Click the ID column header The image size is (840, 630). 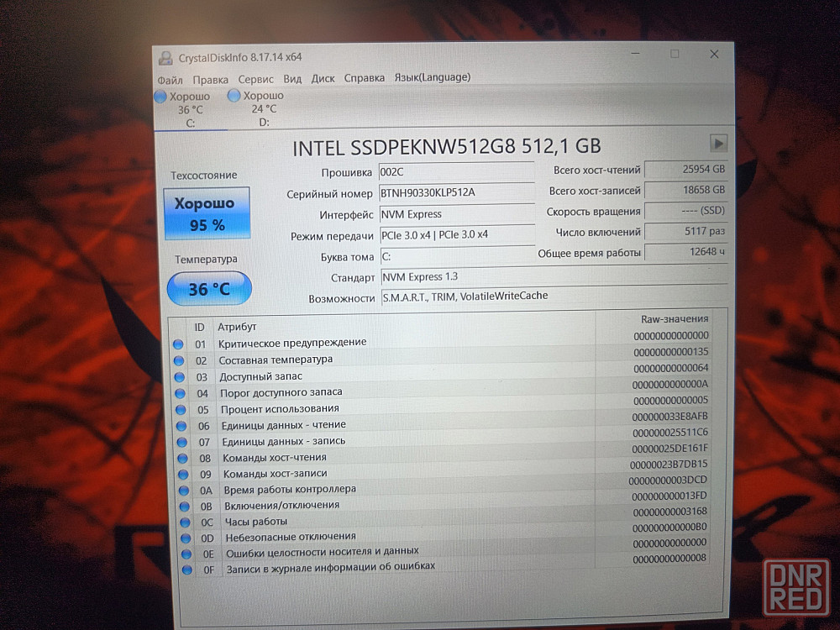(199, 328)
